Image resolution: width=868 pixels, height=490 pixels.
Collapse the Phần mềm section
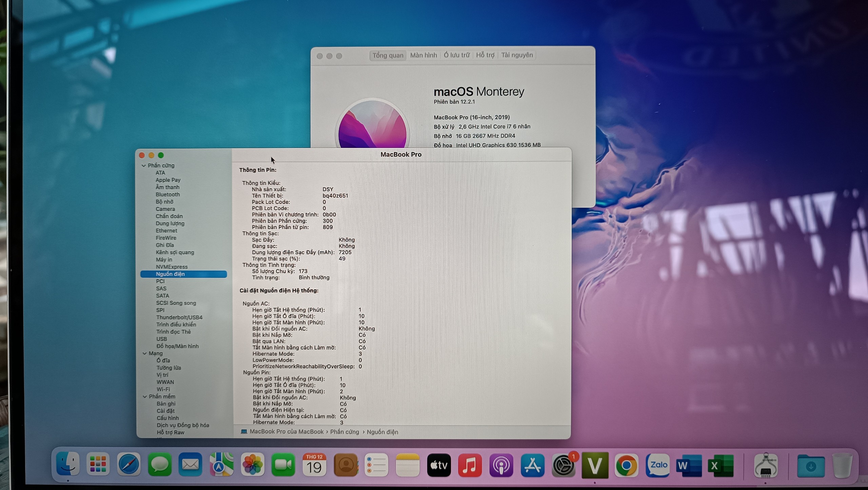(145, 396)
